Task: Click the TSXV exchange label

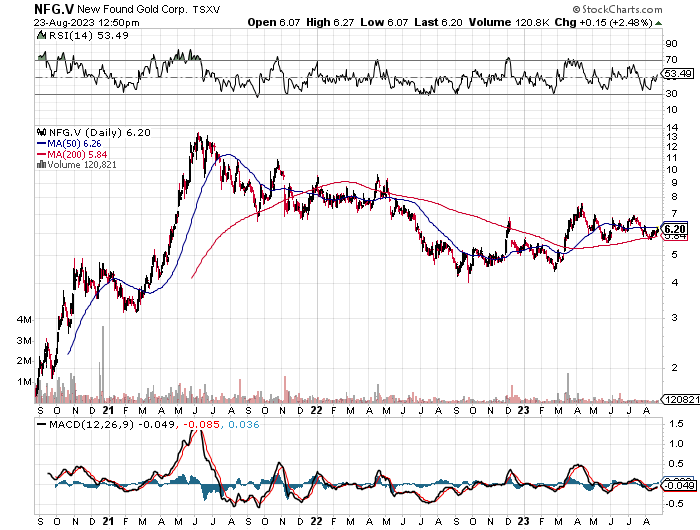Action: point(206,9)
